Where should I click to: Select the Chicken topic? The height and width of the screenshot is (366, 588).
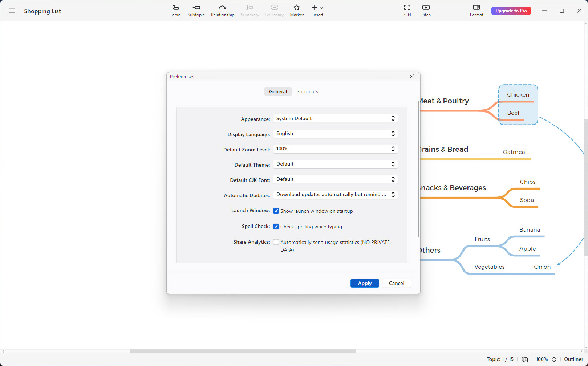point(518,95)
